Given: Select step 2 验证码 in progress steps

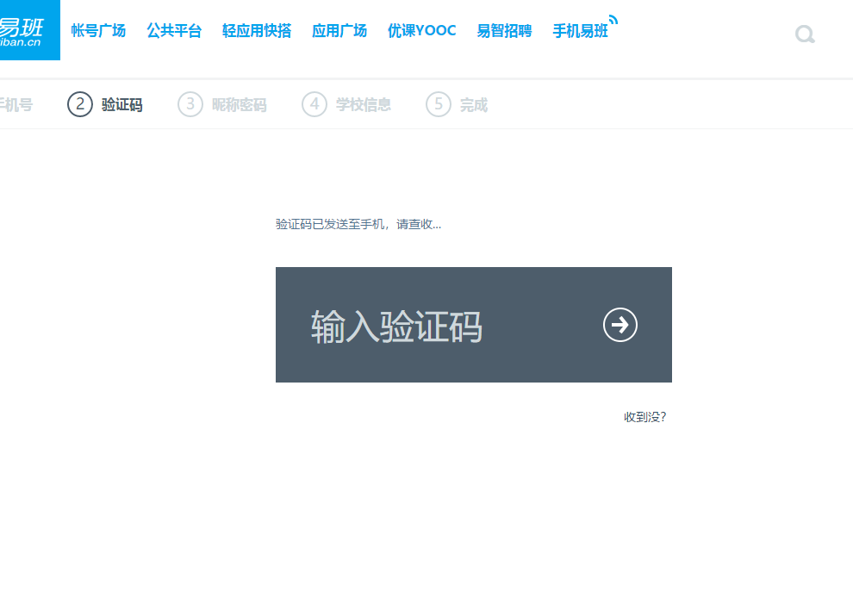Looking at the screenshot, I should coord(105,104).
